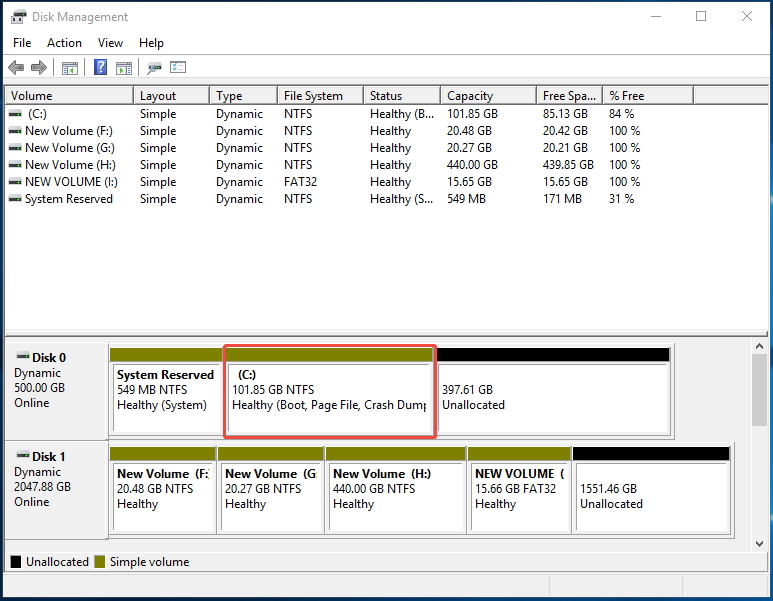Click the Settings checklist toolbar icon

click(178, 68)
